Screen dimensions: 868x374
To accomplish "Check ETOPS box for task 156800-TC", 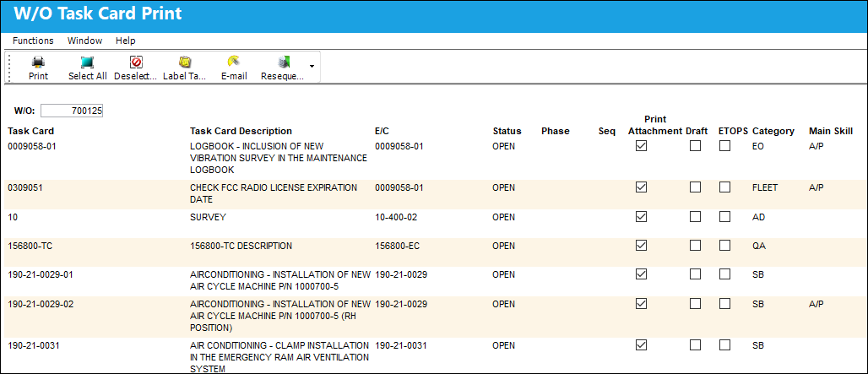I will click(x=724, y=245).
